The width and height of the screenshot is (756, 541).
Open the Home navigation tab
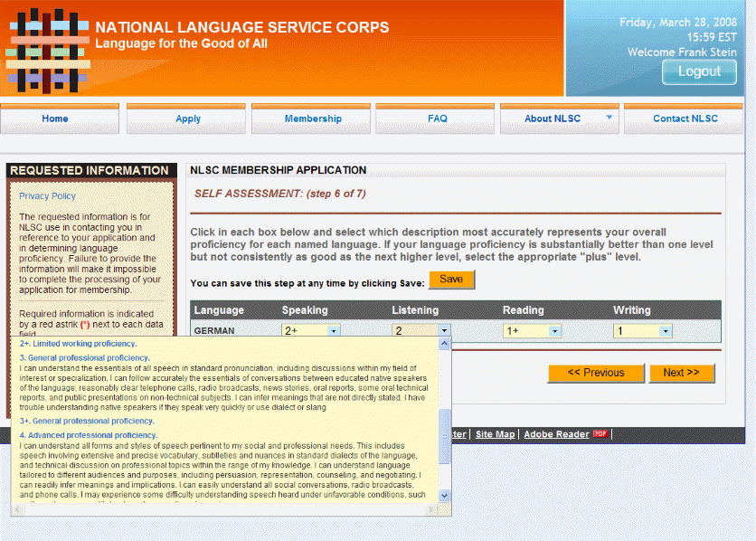click(x=60, y=119)
